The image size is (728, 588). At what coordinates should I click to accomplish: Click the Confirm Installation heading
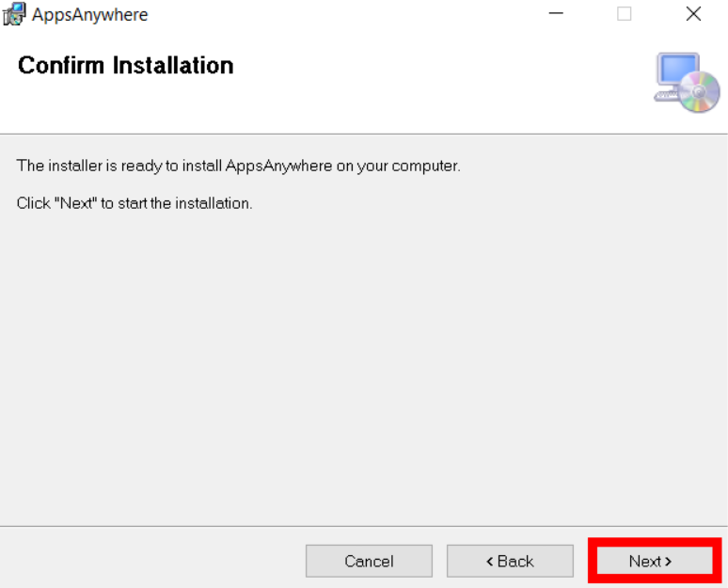pos(125,65)
